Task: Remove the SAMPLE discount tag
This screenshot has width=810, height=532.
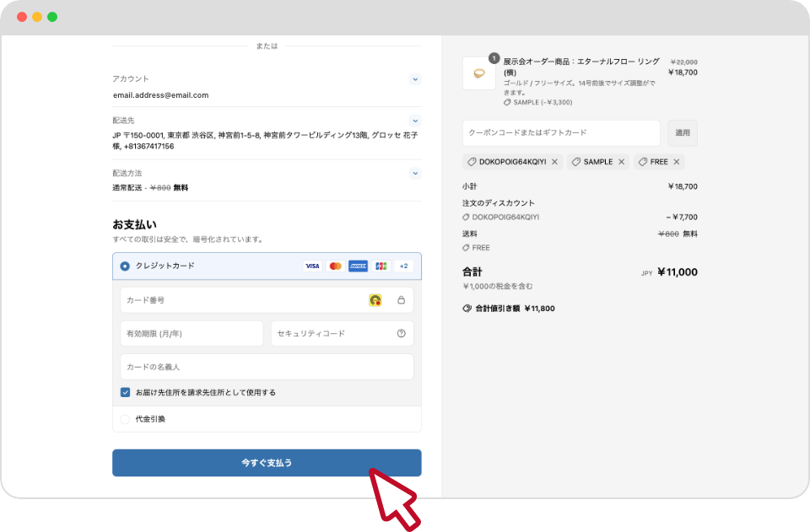Action: tap(621, 162)
